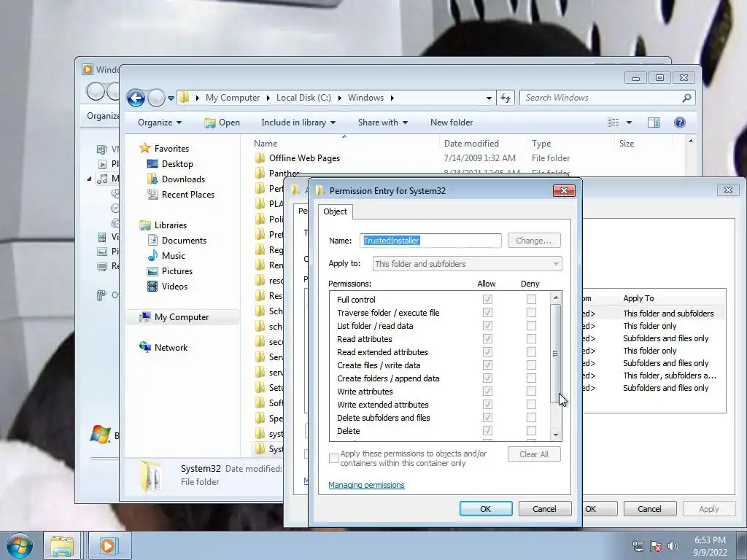
Task: Click Videos library icon
Action: point(152,286)
